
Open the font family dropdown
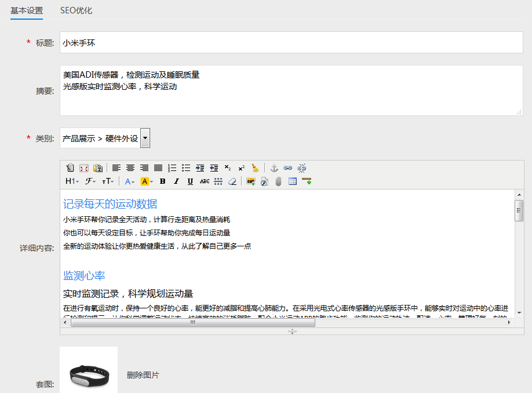click(90, 181)
